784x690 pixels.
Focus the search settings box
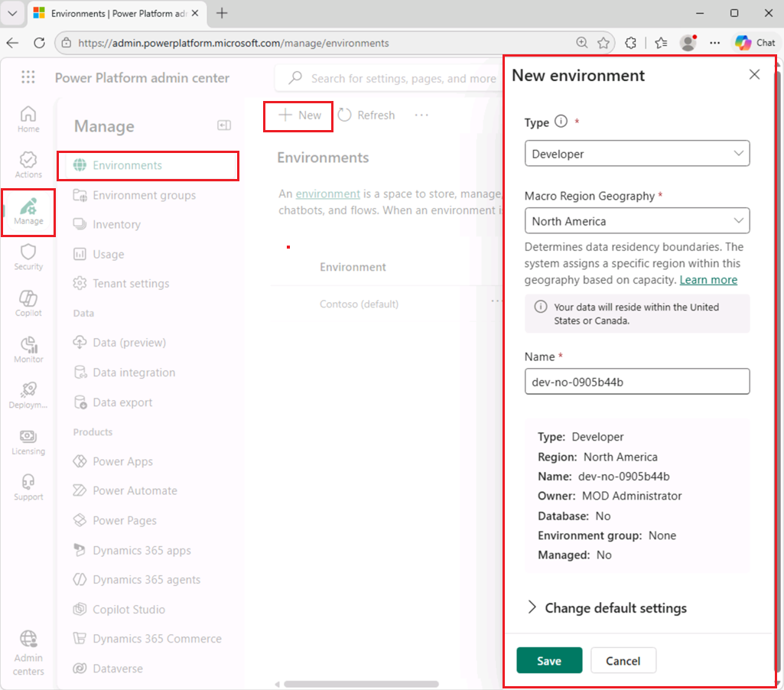tap(390, 78)
